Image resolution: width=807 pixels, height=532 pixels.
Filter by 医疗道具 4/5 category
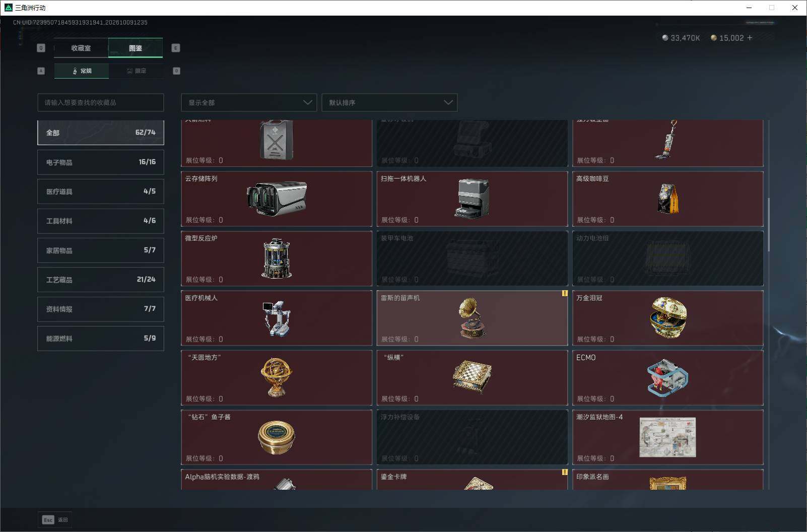[101, 191]
